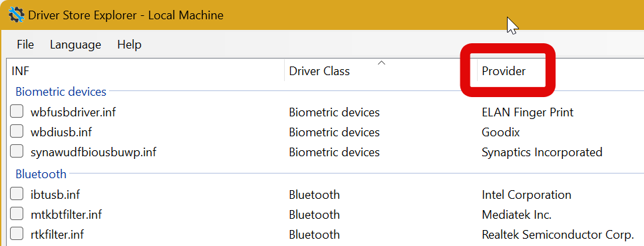644x246 pixels.
Task: Collapse the Biometric devices group header
Action: (x=61, y=91)
